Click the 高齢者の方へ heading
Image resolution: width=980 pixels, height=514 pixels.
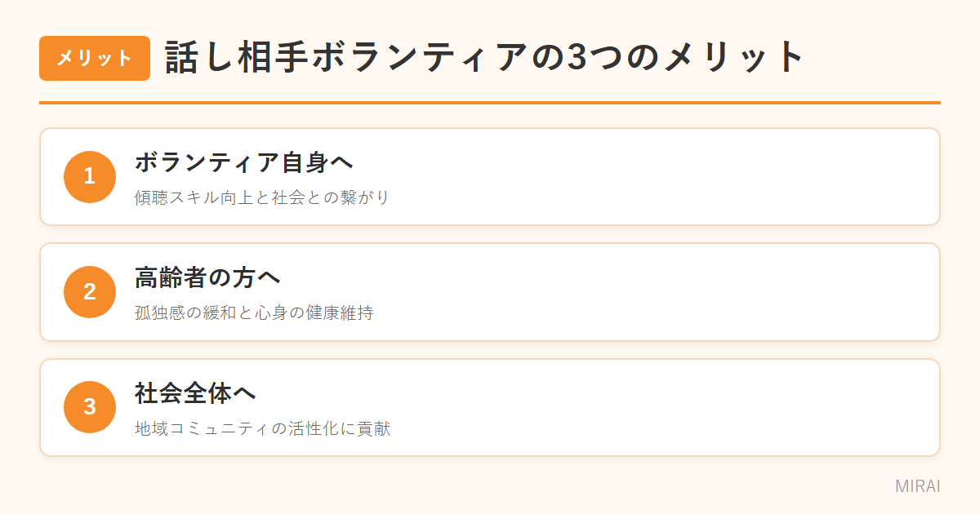click(x=207, y=278)
